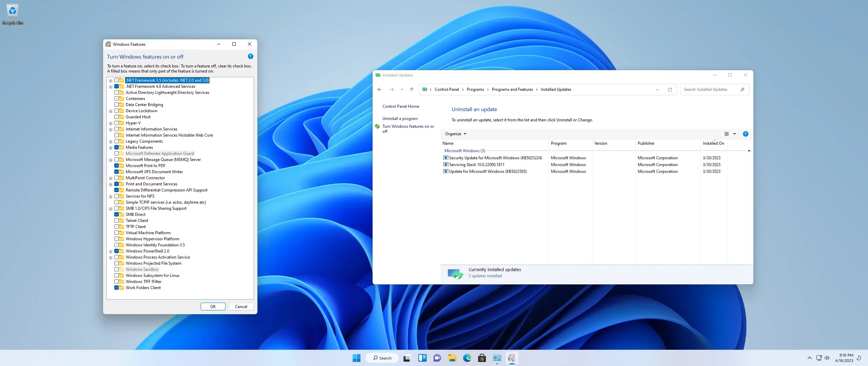
Task: Open Microsoft Edge from the taskbar
Action: (x=467, y=358)
